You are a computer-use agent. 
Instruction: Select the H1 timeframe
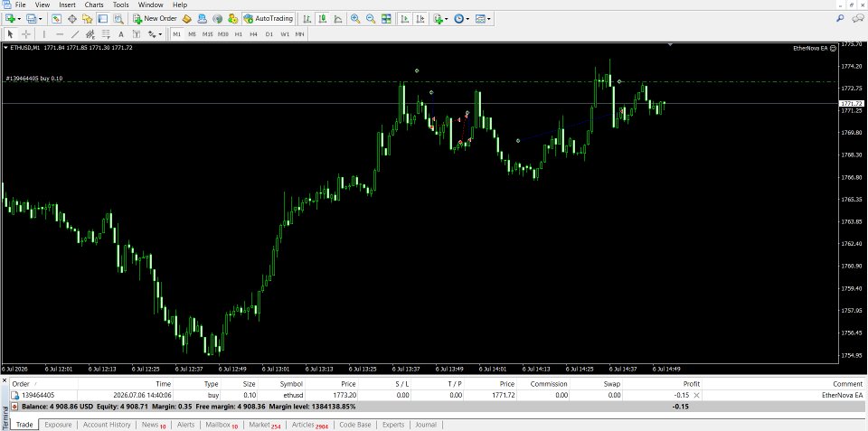pyautogui.click(x=239, y=34)
